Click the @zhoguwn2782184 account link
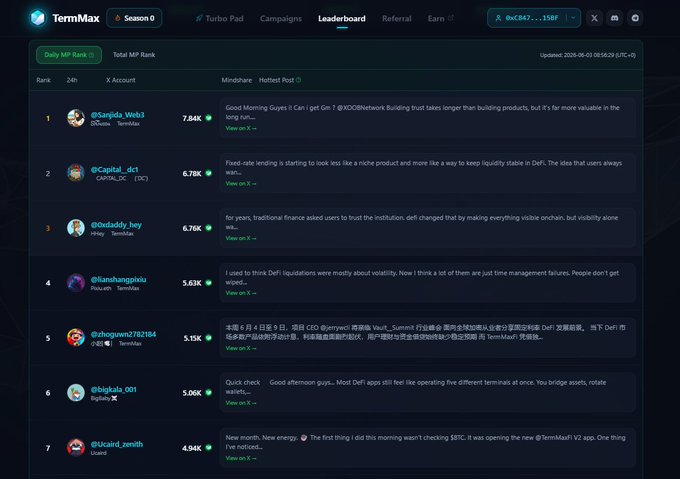 point(124,334)
